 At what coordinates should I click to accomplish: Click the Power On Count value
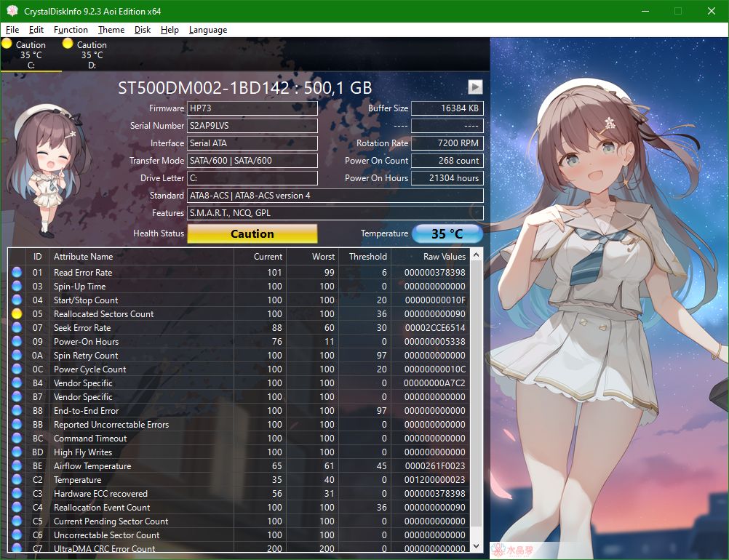(x=447, y=161)
